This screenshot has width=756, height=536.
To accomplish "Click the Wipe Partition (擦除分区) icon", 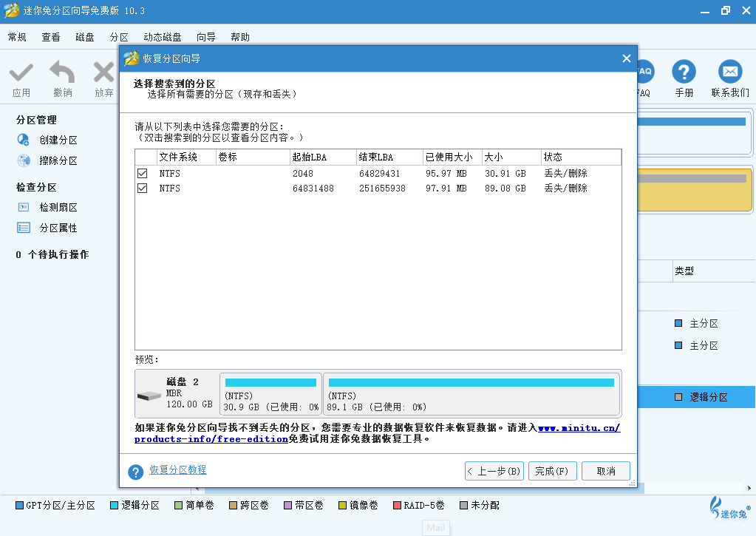I will tap(23, 160).
